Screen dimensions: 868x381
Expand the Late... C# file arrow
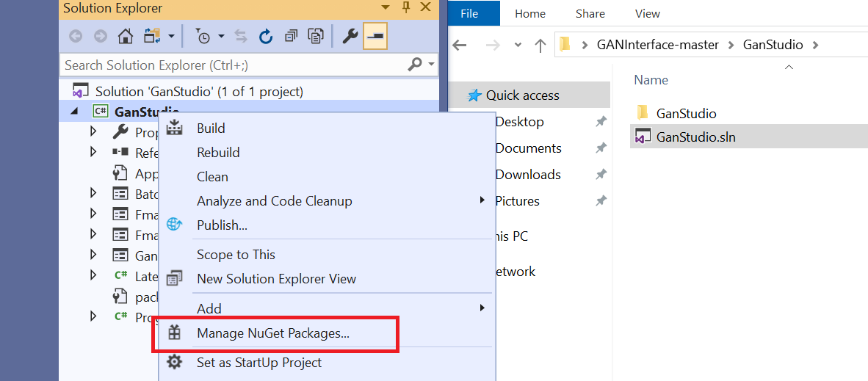click(93, 275)
